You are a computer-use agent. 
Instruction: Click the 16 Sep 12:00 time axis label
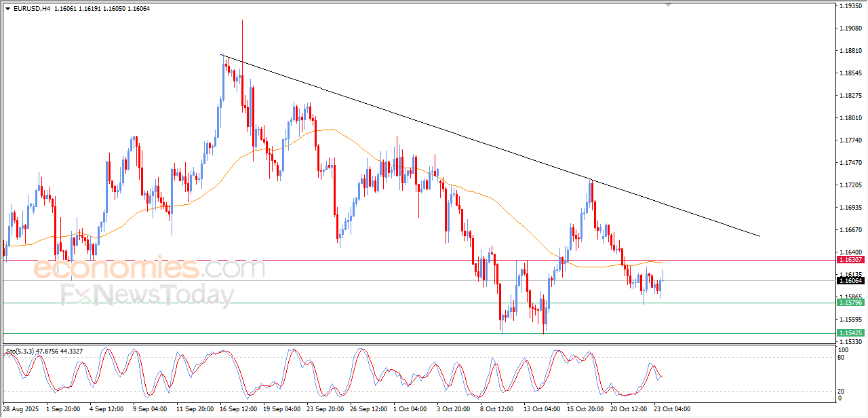click(238, 409)
